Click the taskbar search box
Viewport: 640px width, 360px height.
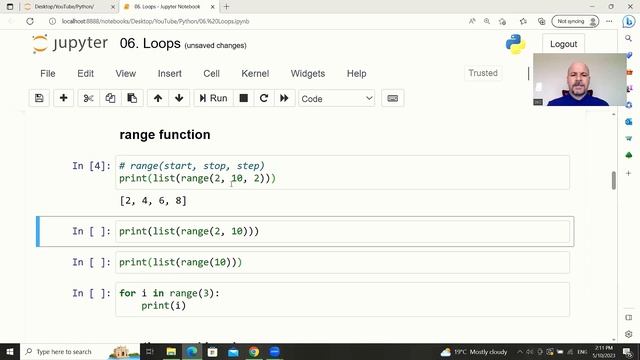pyautogui.click(x=80, y=352)
